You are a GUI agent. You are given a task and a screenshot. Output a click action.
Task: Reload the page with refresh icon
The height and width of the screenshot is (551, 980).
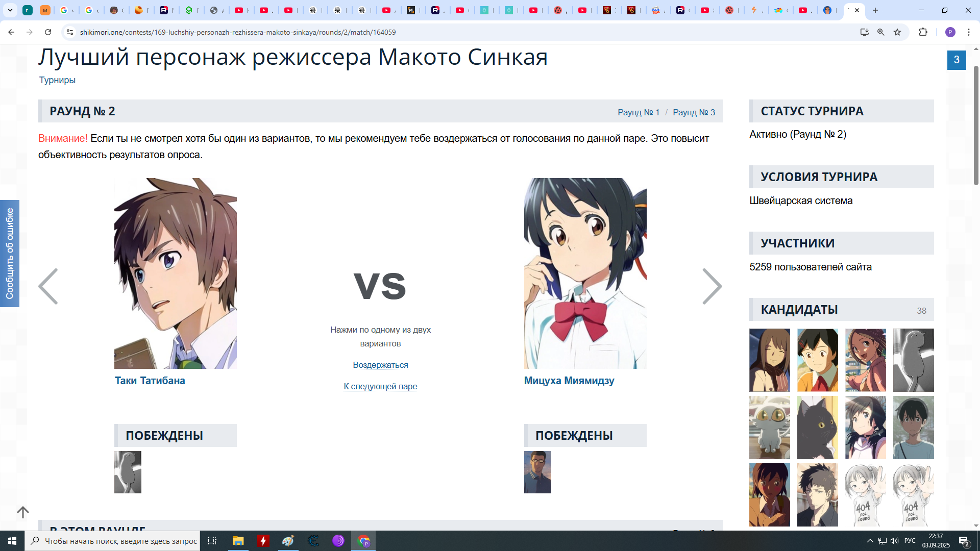point(48,32)
